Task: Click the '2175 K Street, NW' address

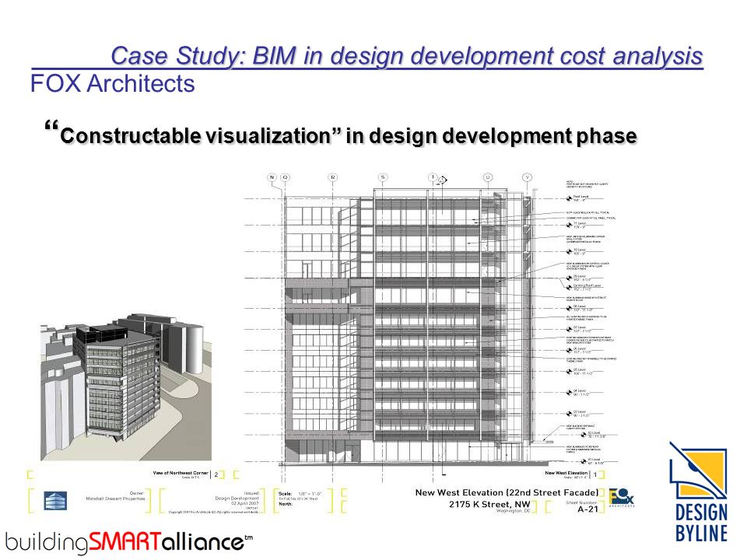Action: pos(489,504)
